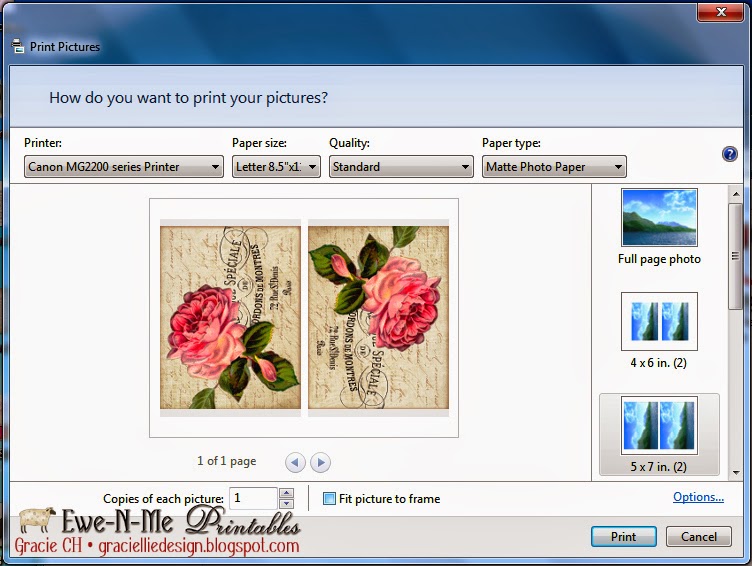Click the Print Pictures printer title icon
Screen dimensions: 752x566
[17, 46]
